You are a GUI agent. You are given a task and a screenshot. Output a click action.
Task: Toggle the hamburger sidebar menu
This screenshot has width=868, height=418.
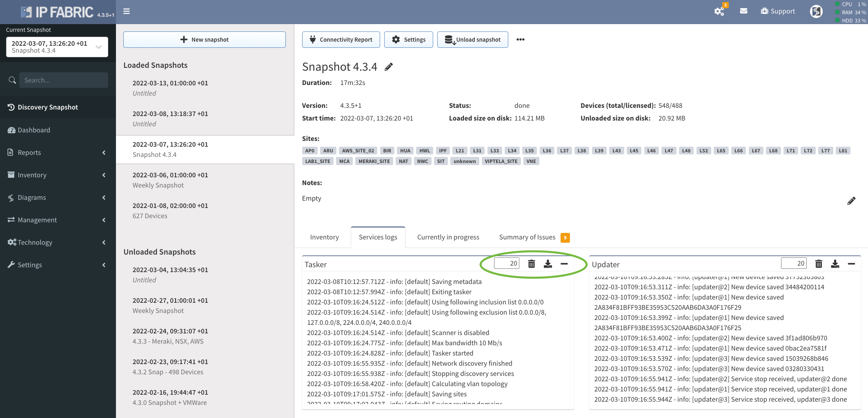[x=127, y=11]
